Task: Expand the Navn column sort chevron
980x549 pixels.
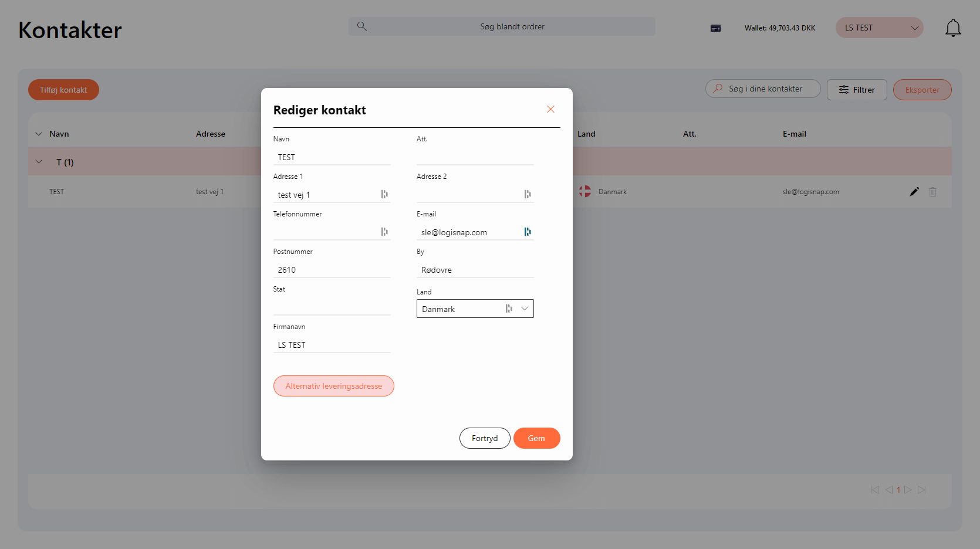Action: click(39, 133)
